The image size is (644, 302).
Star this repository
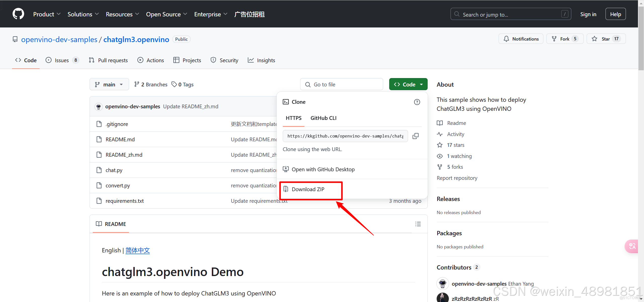click(606, 39)
